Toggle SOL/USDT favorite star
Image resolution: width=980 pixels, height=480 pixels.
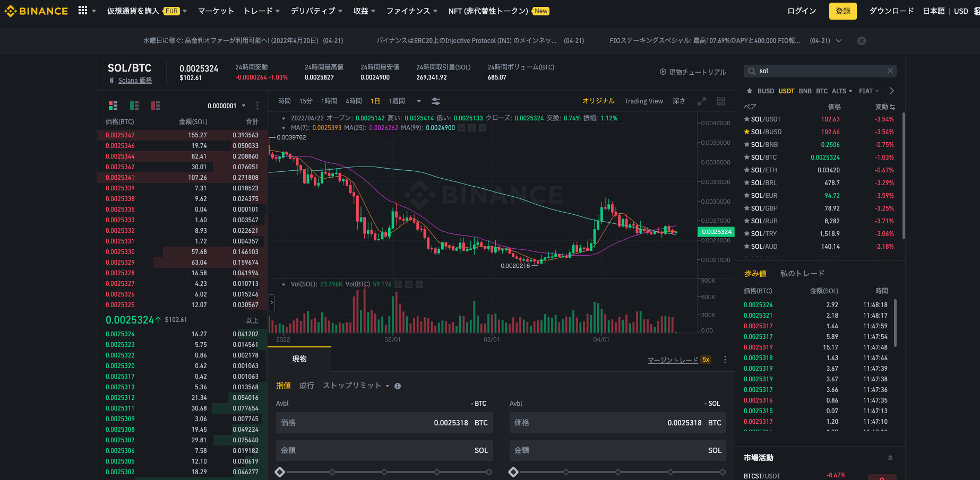click(x=747, y=119)
